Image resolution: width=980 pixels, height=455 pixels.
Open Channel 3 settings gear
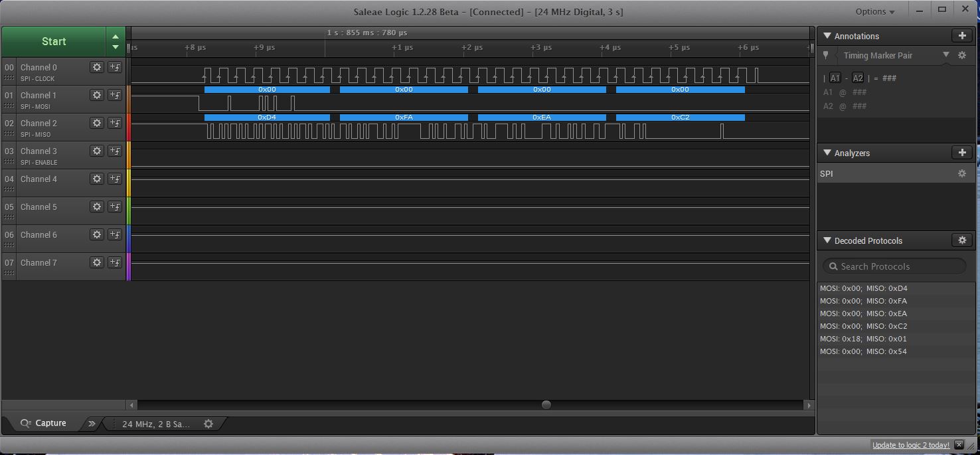pyautogui.click(x=97, y=151)
